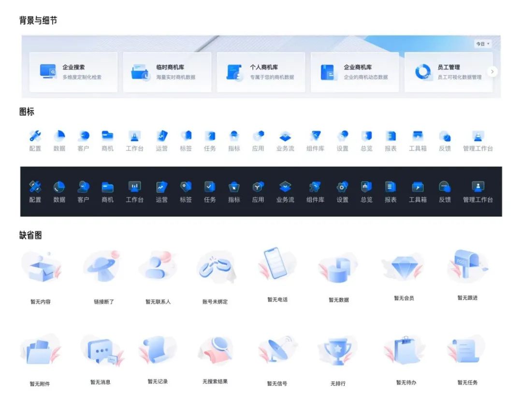Click the next arrow beside 员工管理 card
Viewport: 522px width, 420px height.
click(x=492, y=72)
